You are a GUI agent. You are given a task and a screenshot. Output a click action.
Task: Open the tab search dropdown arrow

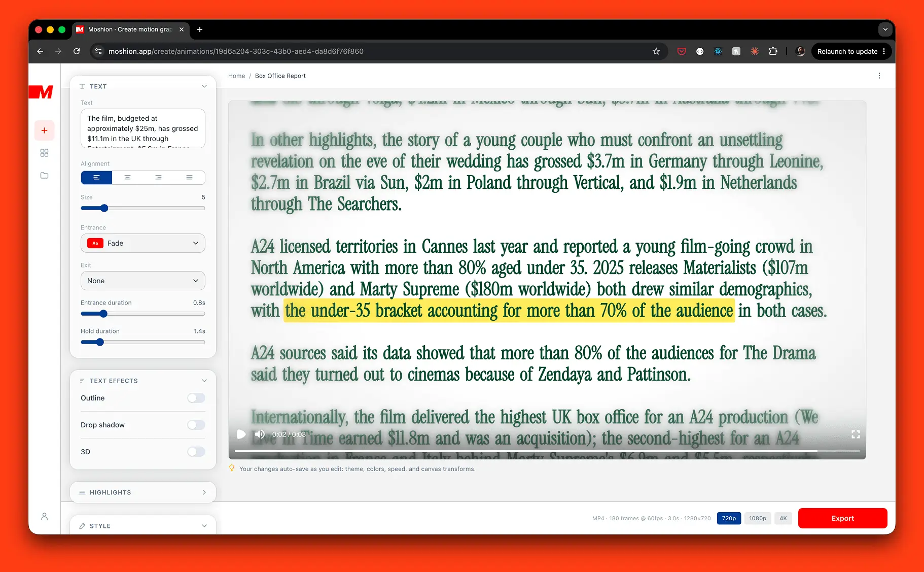[885, 29]
